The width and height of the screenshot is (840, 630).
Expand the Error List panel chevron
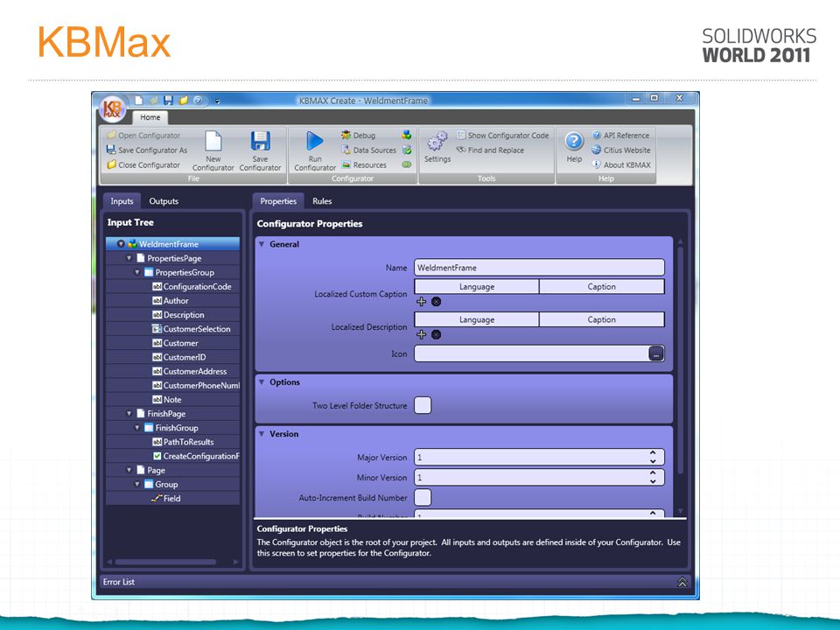coord(682,582)
